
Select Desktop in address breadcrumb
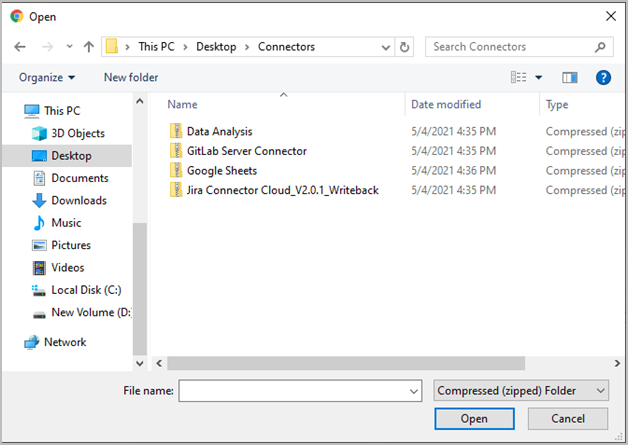tap(216, 46)
